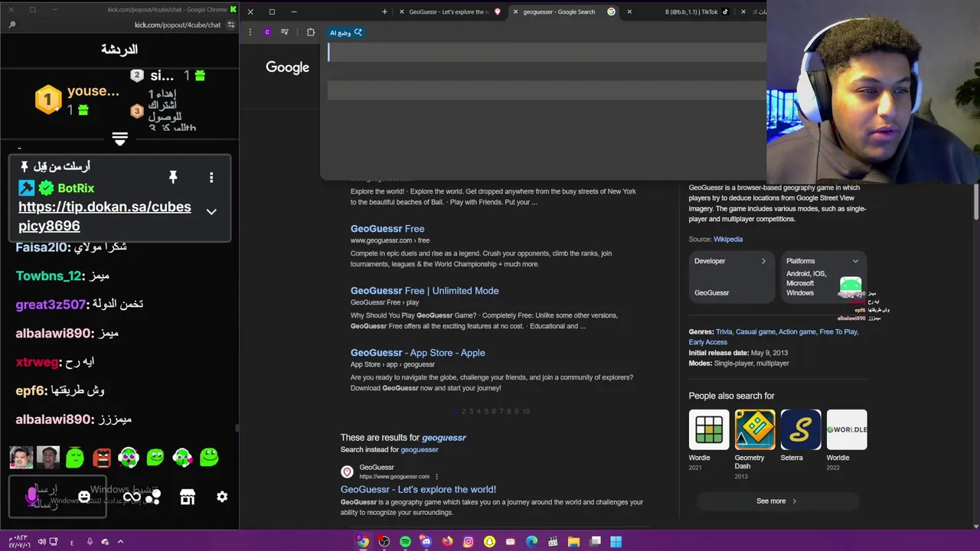Open username Faisa2l0 in chat

(42, 247)
